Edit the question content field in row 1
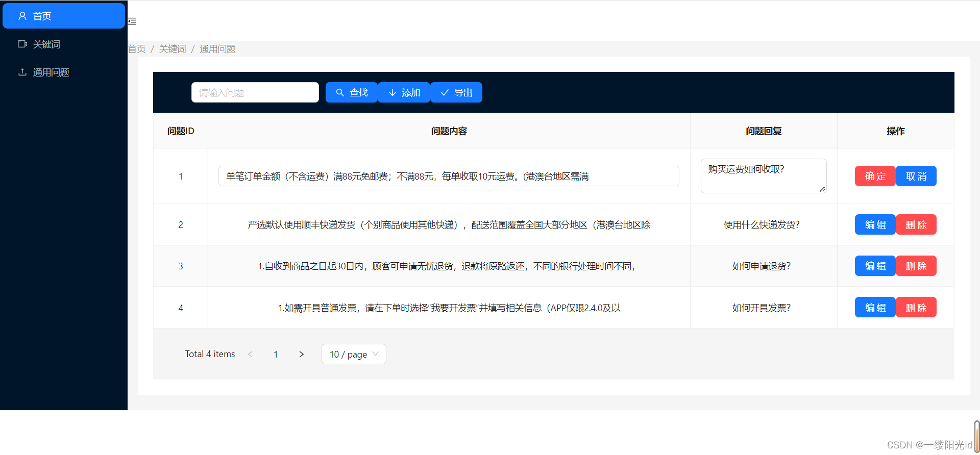Screen dimensions: 980x455 click(x=449, y=176)
